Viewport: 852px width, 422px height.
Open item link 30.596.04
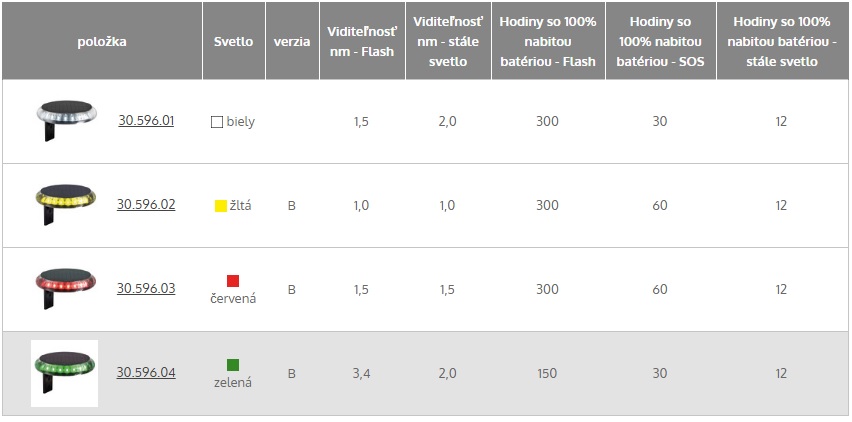click(146, 372)
